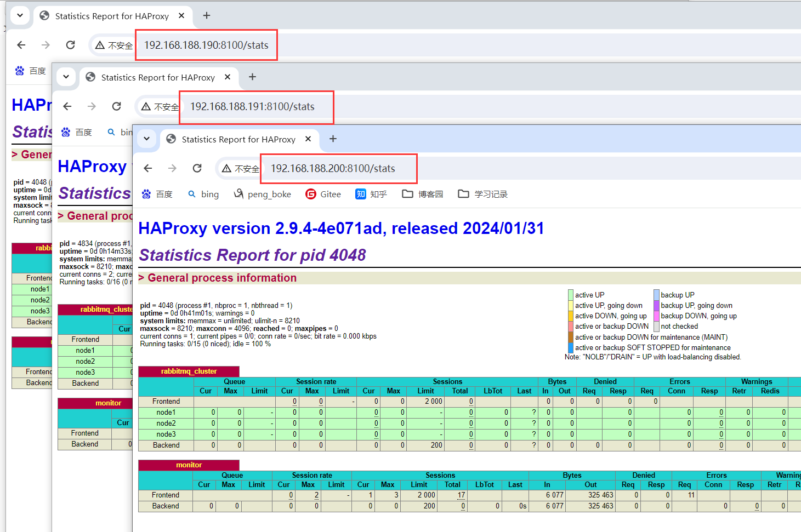Open tab search dropdown in the 192.168.188.200 window

tap(146, 139)
